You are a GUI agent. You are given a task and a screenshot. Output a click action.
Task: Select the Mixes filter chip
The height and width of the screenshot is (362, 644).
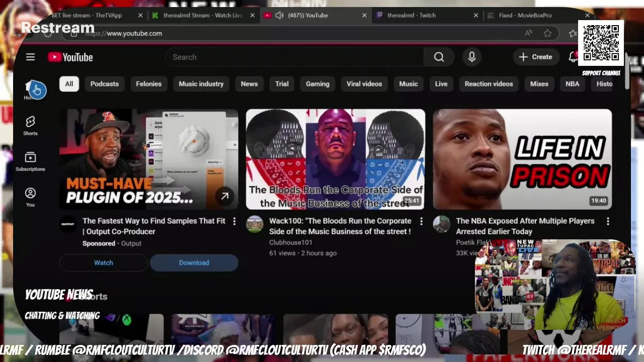(539, 84)
